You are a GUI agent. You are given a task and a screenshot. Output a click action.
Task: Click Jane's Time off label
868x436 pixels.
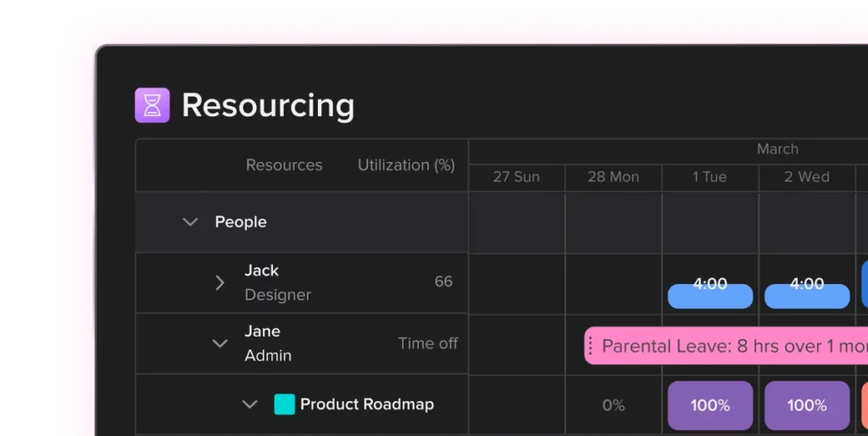pyautogui.click(x=428, y=344)
